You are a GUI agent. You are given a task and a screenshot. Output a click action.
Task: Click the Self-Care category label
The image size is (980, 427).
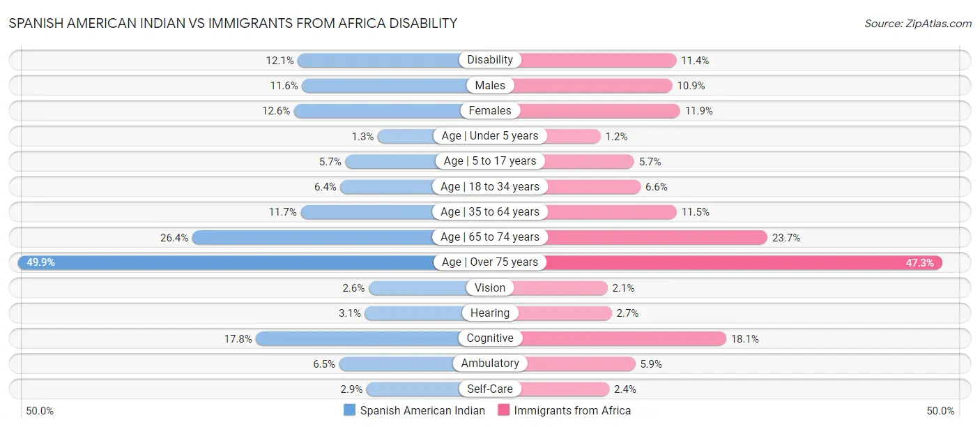pos(490,389)
